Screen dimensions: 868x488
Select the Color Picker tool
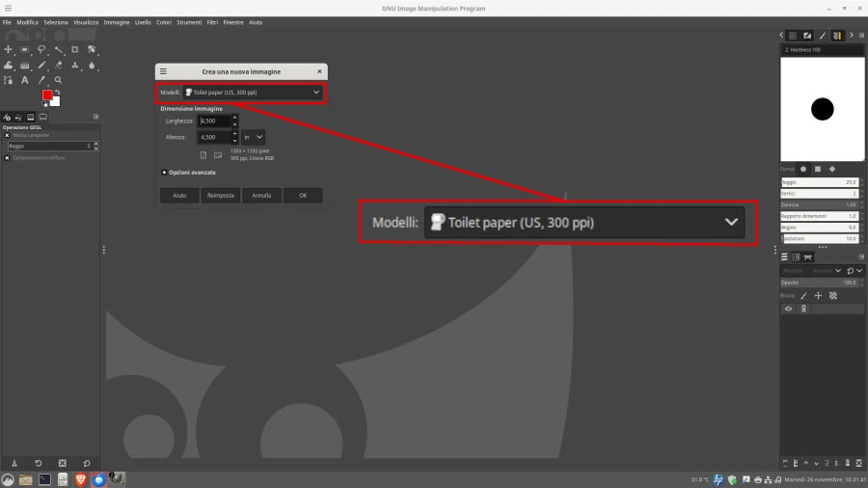[x=41, y=80]
